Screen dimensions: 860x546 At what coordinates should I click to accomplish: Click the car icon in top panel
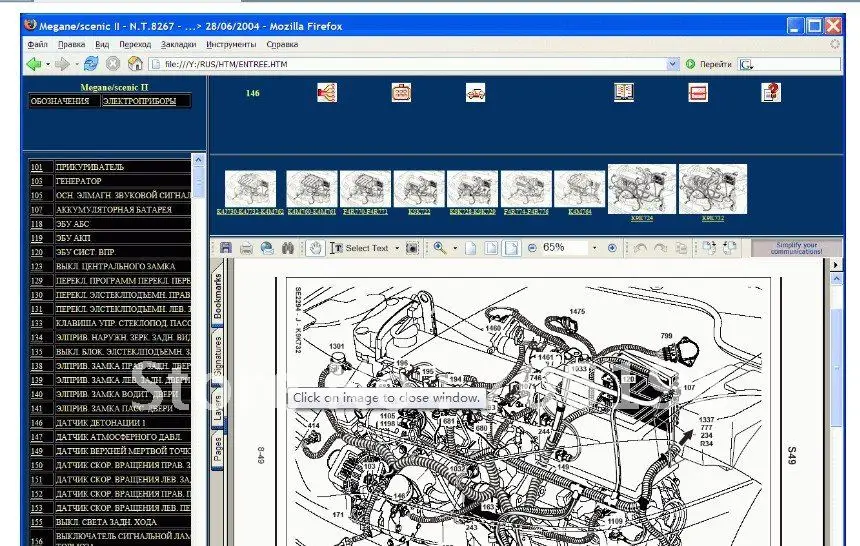click(x=475, y=92)
